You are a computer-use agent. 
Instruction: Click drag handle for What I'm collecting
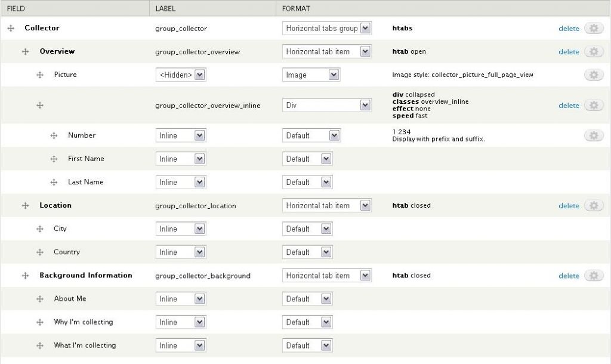(40, 346)
